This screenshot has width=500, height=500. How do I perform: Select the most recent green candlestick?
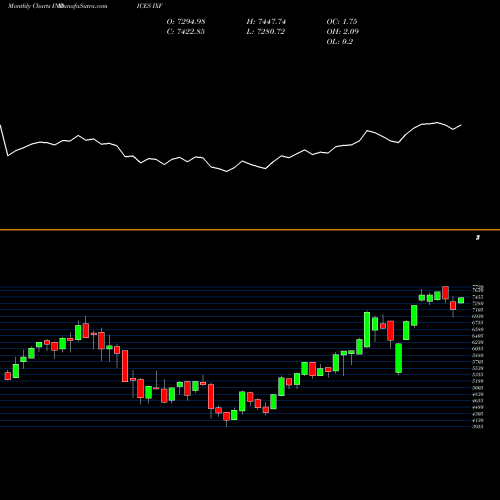461,300
